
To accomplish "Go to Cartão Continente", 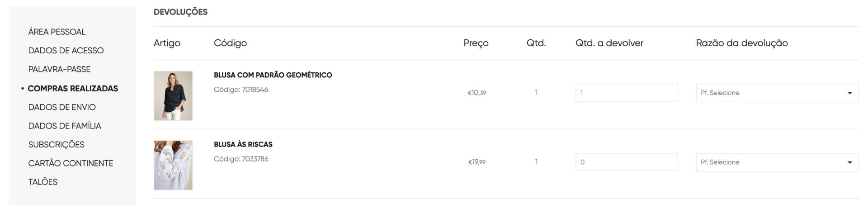I will (x=71, y=163).
